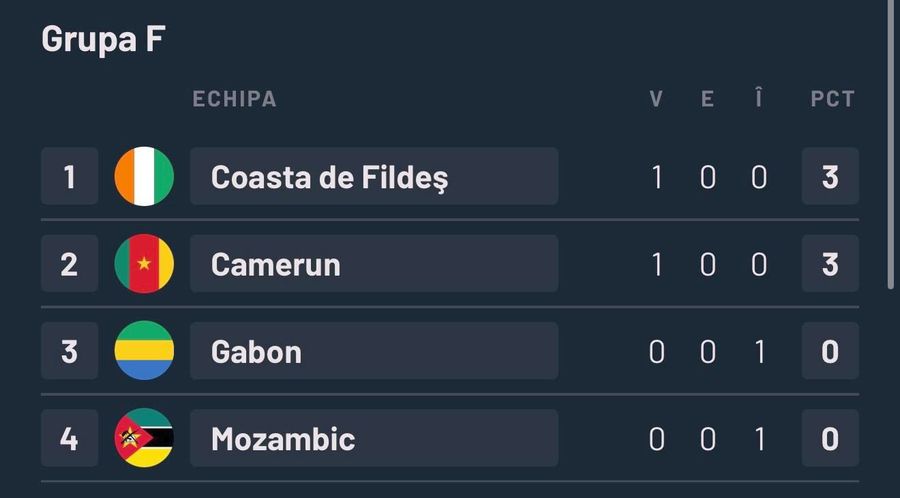Click Coasta de Fildeş points badge
The width and height of the screenshot is (900, 498).
point(830,177)
